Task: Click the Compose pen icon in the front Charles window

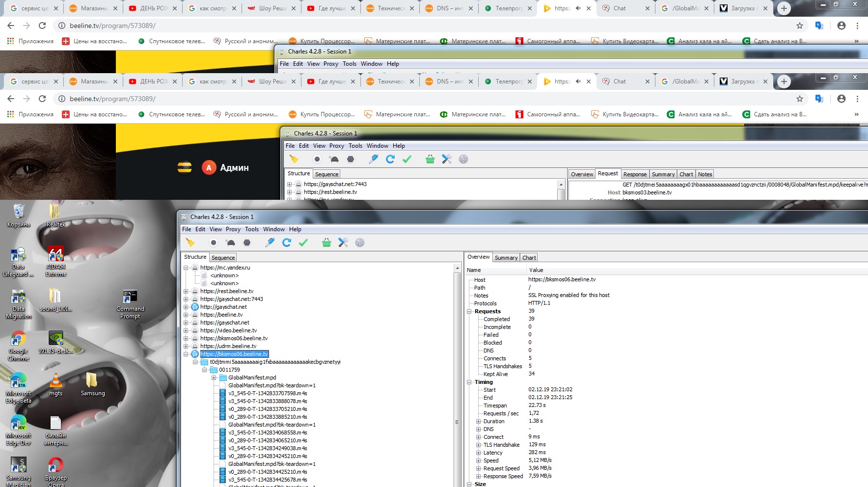Action: 270,243
